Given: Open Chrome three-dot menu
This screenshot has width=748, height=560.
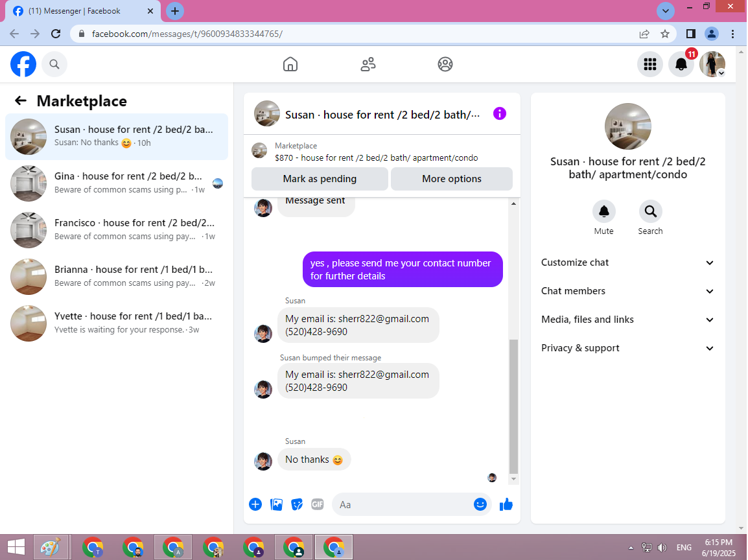Looking at the screenshot, I should [732, 34].
